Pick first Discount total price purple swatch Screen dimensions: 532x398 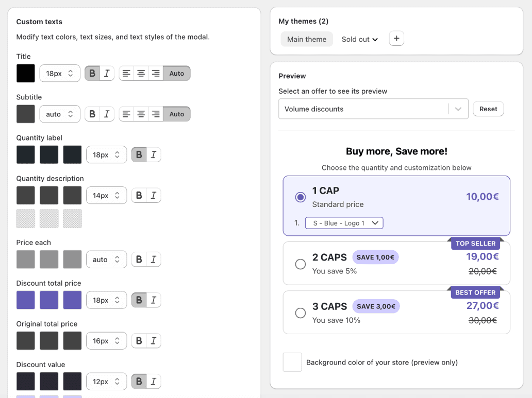(x=25, y=300)
